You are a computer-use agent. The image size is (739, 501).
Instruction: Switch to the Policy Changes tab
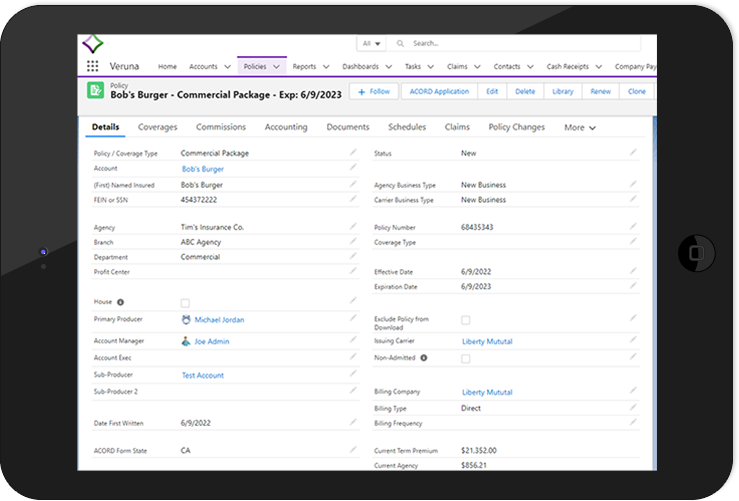click(517, 127)
